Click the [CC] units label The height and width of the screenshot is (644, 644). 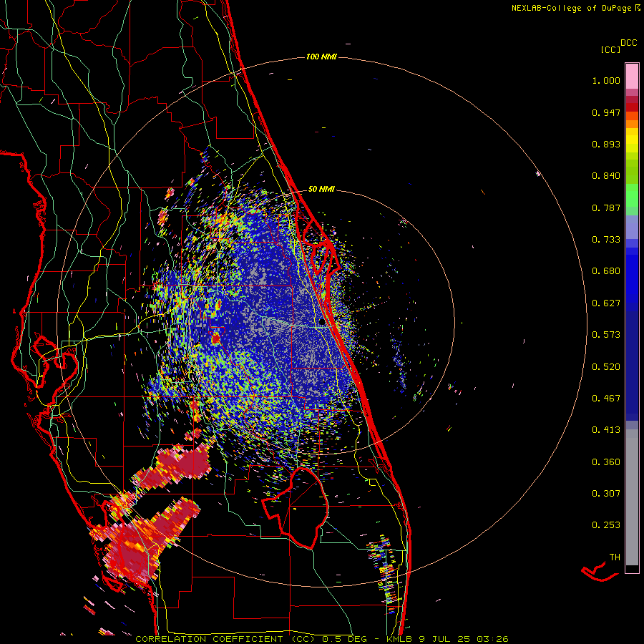[610, 49]
